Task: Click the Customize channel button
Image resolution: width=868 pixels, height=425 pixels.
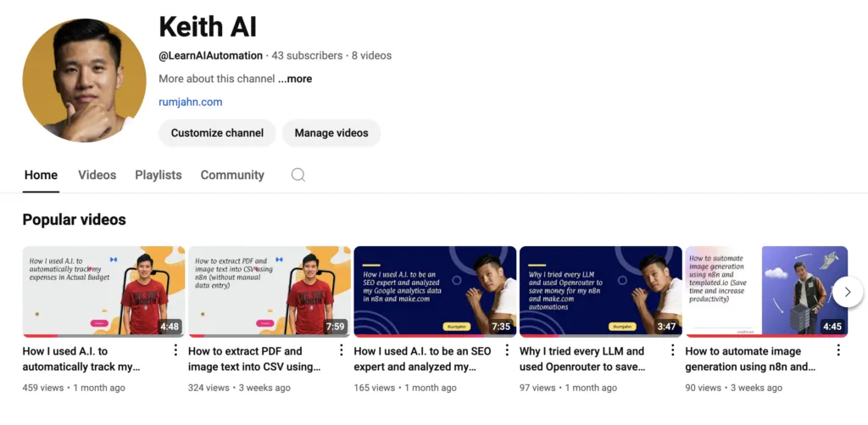Action: [x=217, y=133]
